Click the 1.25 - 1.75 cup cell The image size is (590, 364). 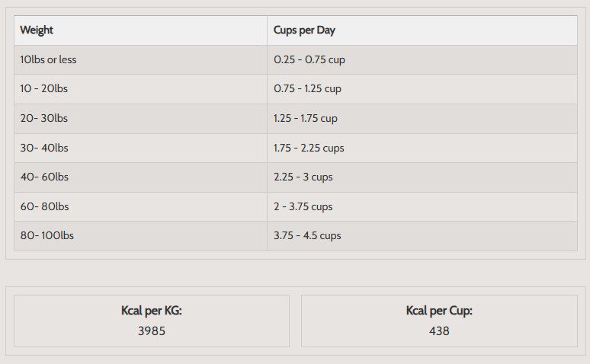(306, 118)
